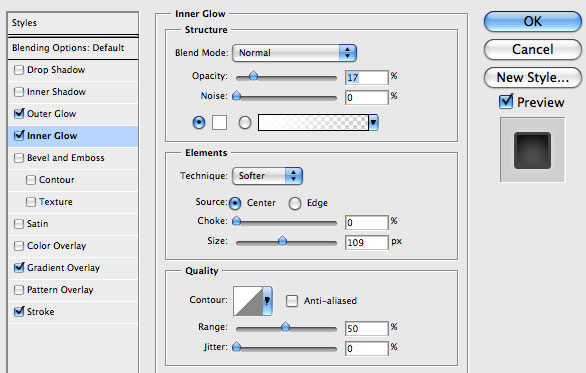Enable the Color Overlay checkbox

click(x=19, y=246)
